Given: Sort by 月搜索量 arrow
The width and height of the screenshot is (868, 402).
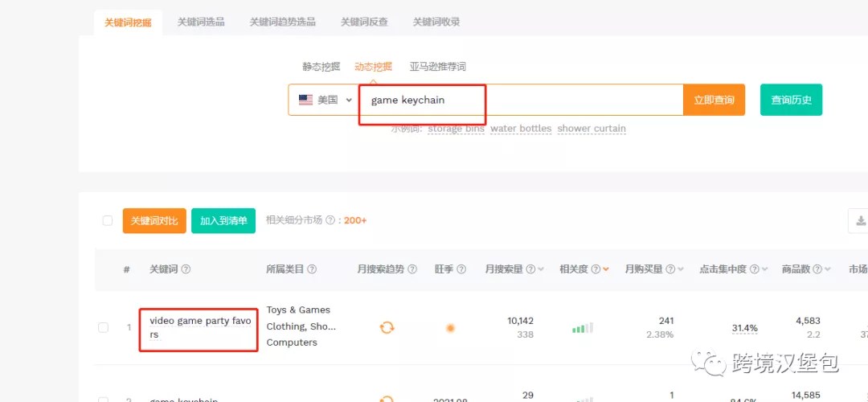Looking at the screenshot, I should [x=541, y=269].
